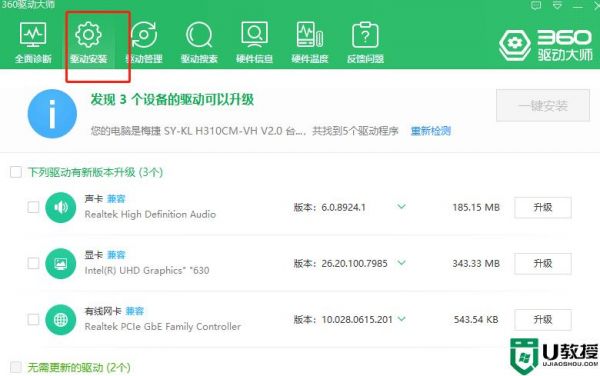Expand version dropdown for 26.20.100.7985

pos(401,263)
